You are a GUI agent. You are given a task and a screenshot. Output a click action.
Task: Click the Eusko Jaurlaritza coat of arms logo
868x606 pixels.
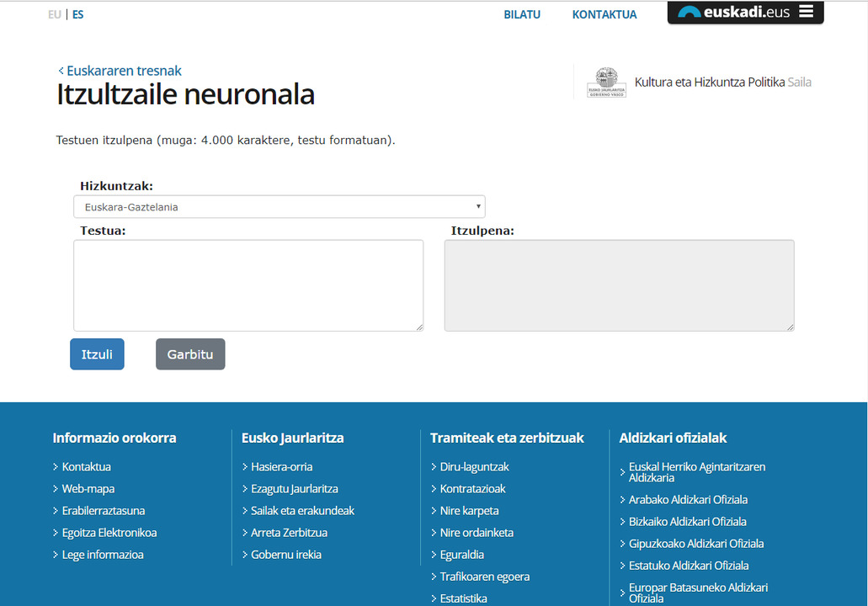(606, 82)
